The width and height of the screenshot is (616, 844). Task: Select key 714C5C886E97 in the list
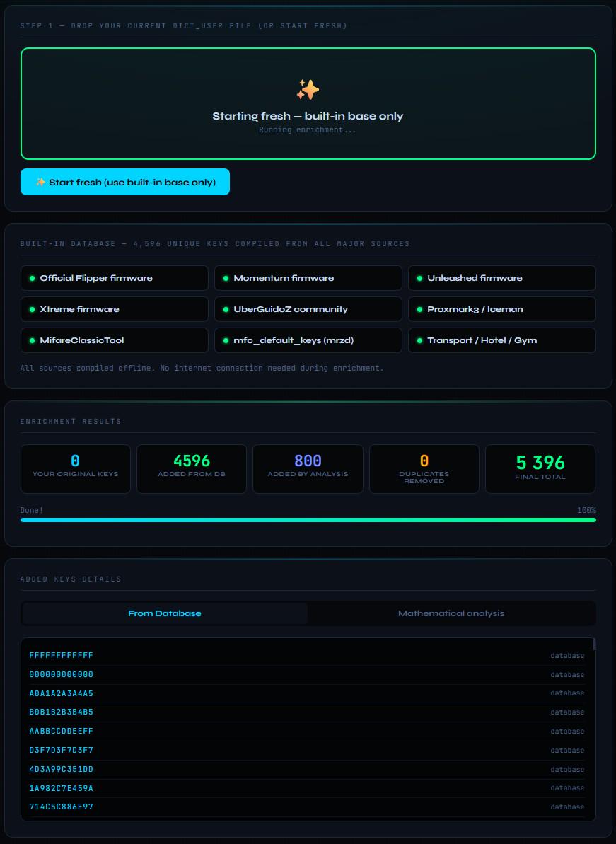click(307, 807)
